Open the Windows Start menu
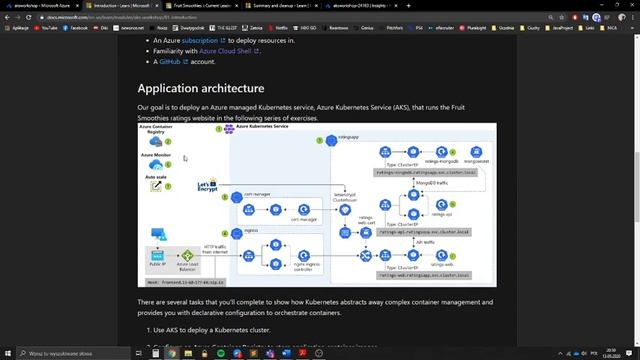Screen dimensions: 640x360 [x=8, y=353]
